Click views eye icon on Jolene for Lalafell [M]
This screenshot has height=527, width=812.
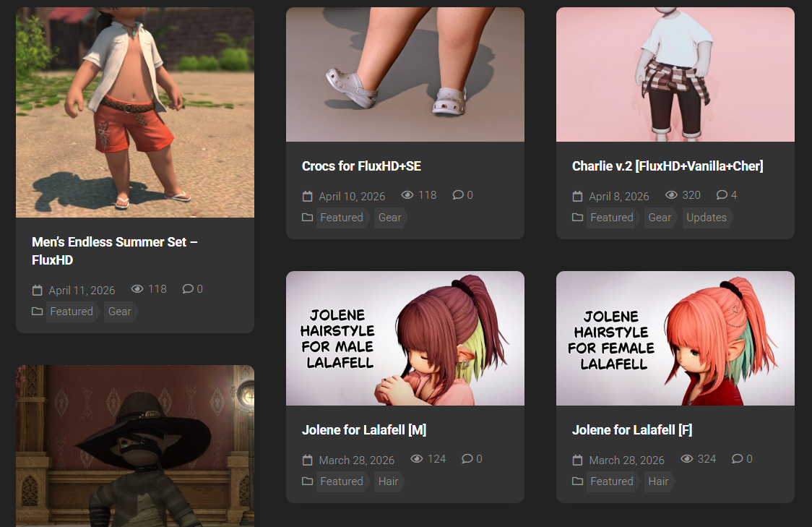click(417, 458)
